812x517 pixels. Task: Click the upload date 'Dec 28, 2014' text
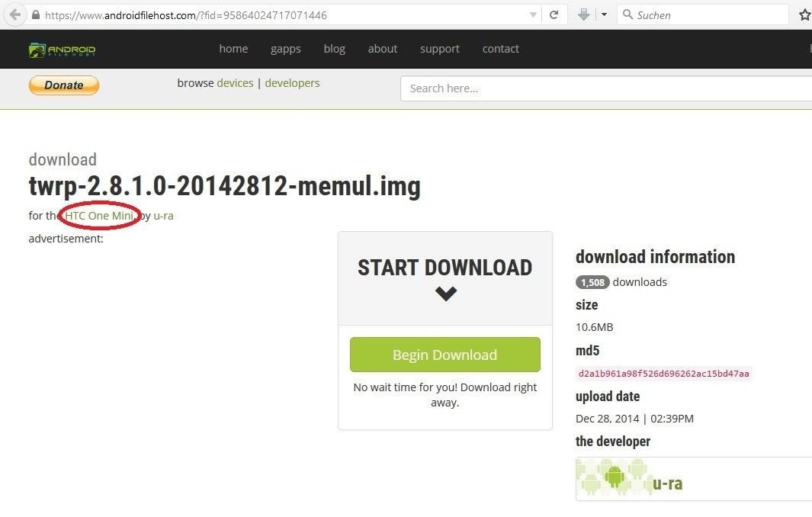[608, 419]
